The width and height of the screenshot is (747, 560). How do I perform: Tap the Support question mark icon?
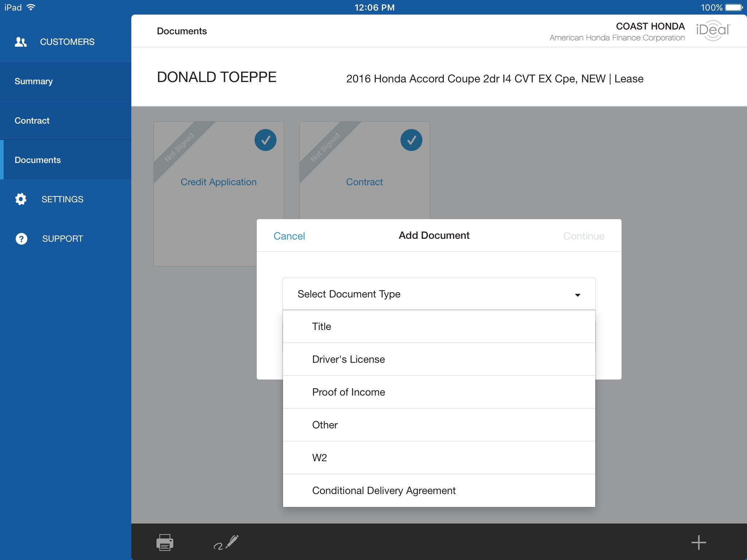pos(21,238)
